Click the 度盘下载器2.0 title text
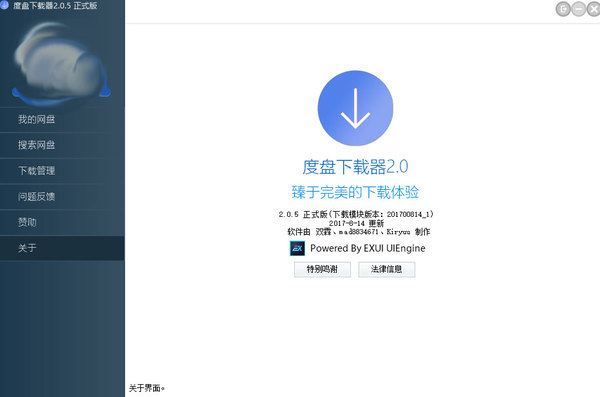The height and width of the screenshot is (397, 600). [355, 167]
